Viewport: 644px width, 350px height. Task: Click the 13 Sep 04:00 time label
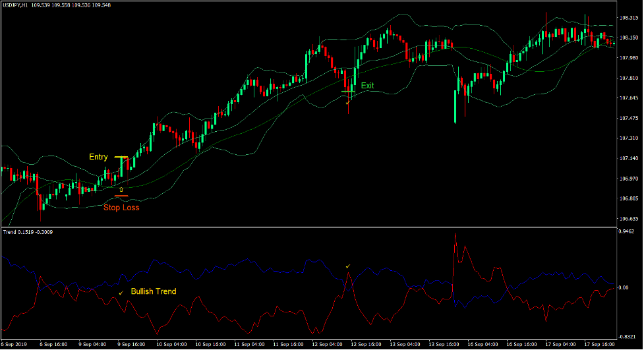point(405,344)
